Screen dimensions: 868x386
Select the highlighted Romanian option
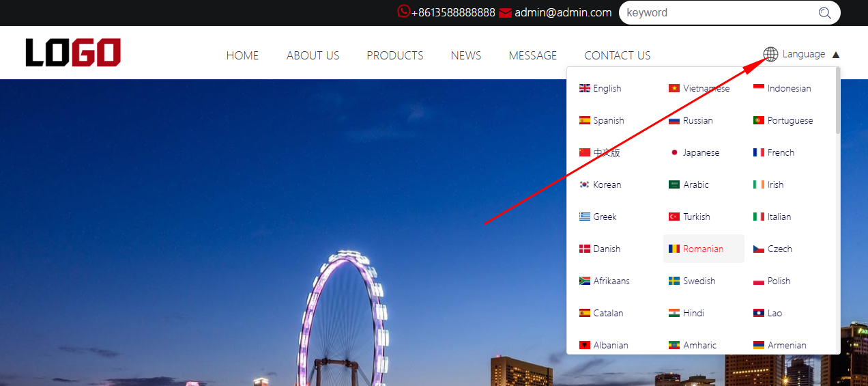click(x=704, y=249)
